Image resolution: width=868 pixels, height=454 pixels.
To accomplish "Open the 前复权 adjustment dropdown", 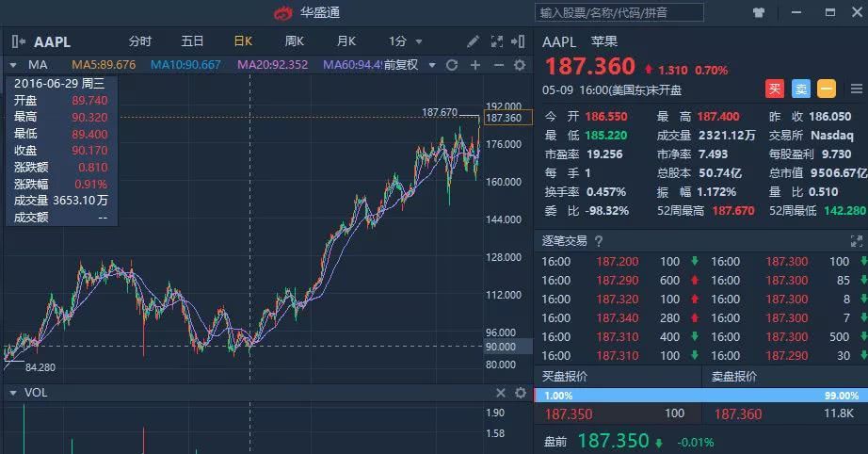I will coord(432,65).
